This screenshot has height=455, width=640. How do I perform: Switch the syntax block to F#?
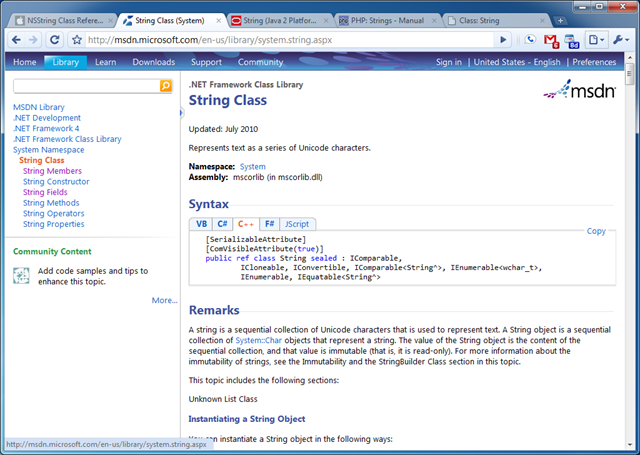269,224
